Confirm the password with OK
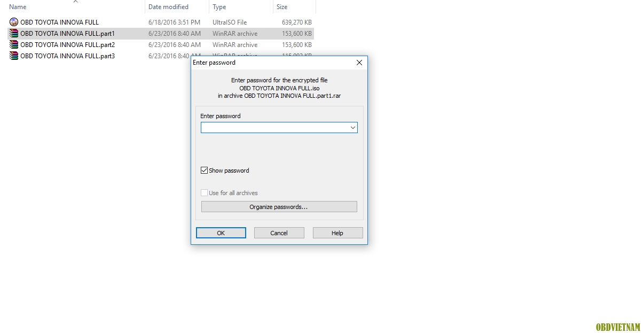 221,233
